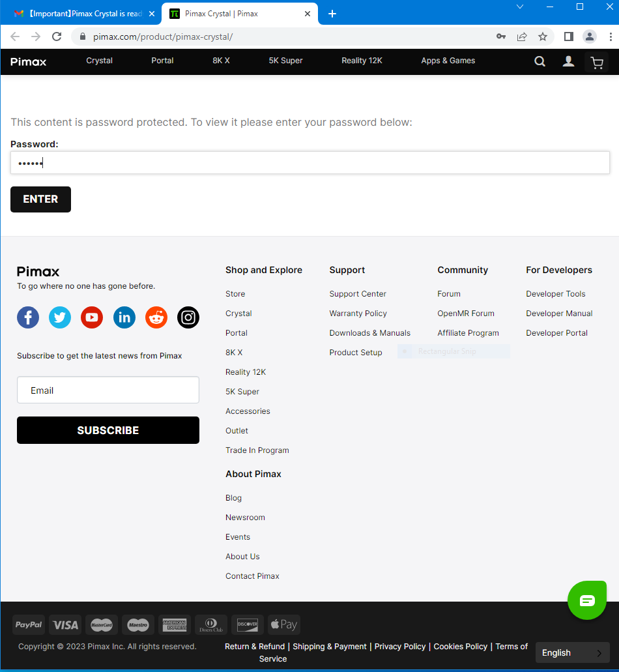Click the search magnifier icon in header
The height and width of the screenshot is (672, 619).
[540, 61]
